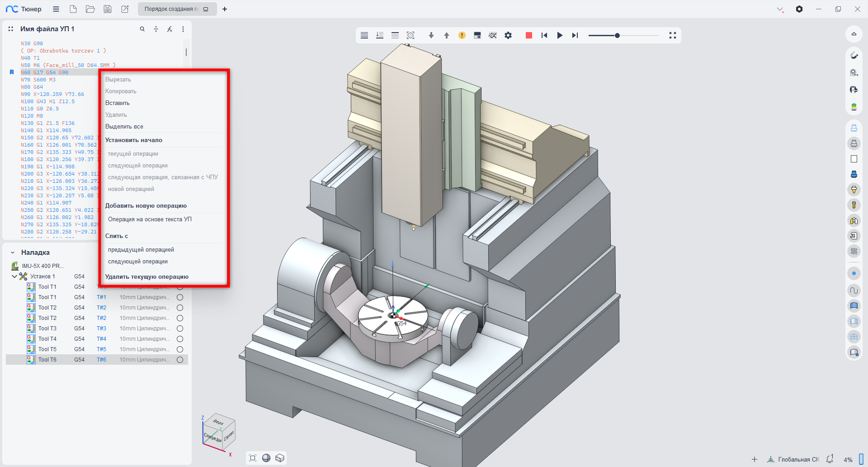Image resolution: width=868 pixels, height=467 pixels.
Task: Select the radio button for Tool T5 row
Action: 180,349
